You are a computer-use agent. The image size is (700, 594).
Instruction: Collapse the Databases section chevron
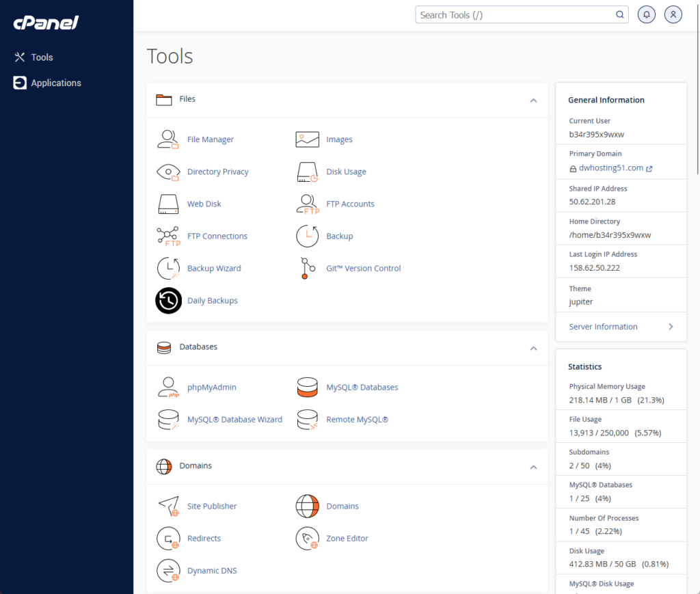(x=533, y=348)
